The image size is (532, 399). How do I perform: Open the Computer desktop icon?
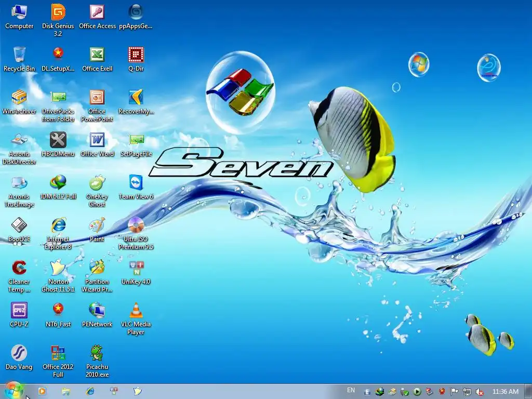(x=19, y=17)
